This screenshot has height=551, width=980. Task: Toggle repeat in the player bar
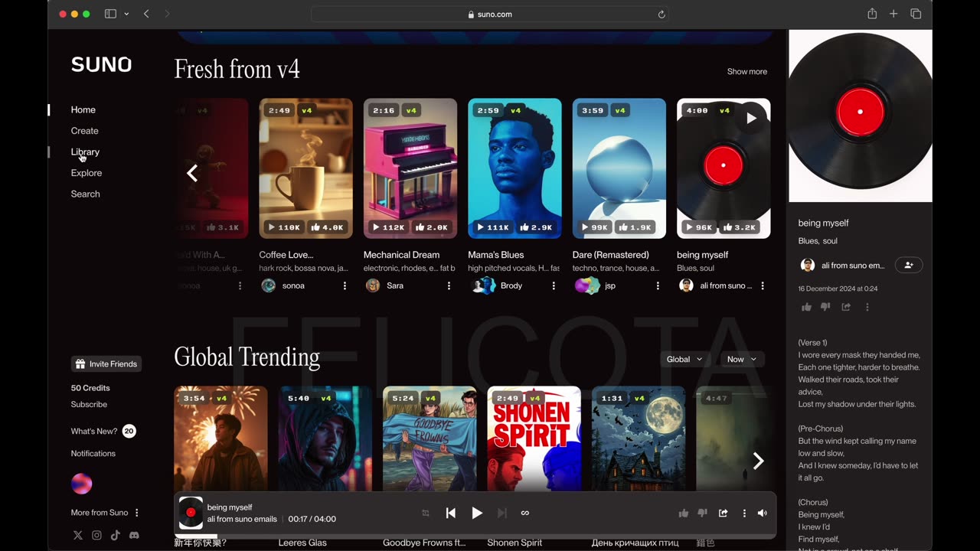coord(426,513)
